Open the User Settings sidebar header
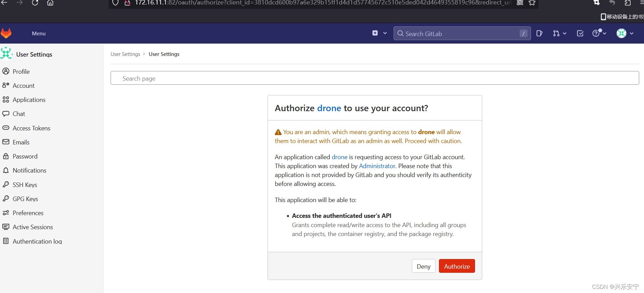This screenshot has width=644, height=293. coord(34,54)
